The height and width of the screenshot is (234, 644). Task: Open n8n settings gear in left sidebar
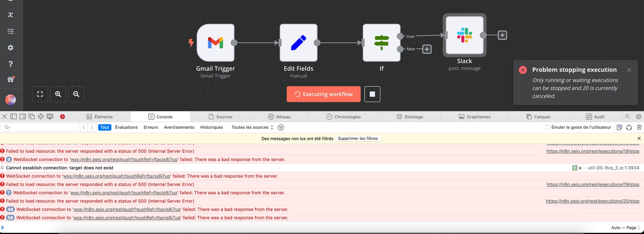10,48
